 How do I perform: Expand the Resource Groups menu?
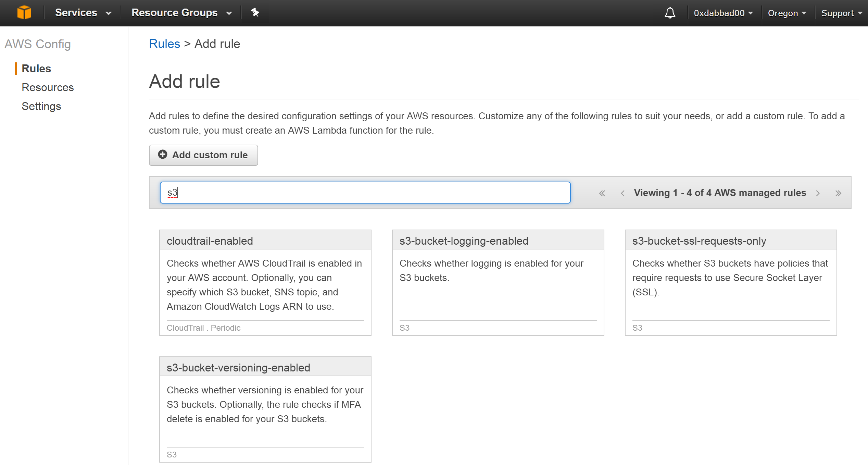tap(182, 13)
